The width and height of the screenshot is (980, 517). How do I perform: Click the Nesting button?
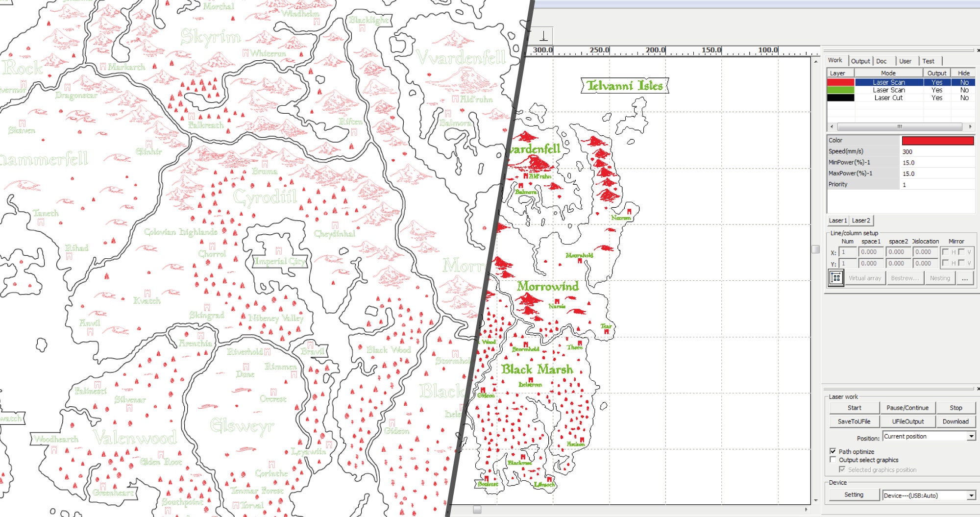pyautogui.click(x=940, y=278)
